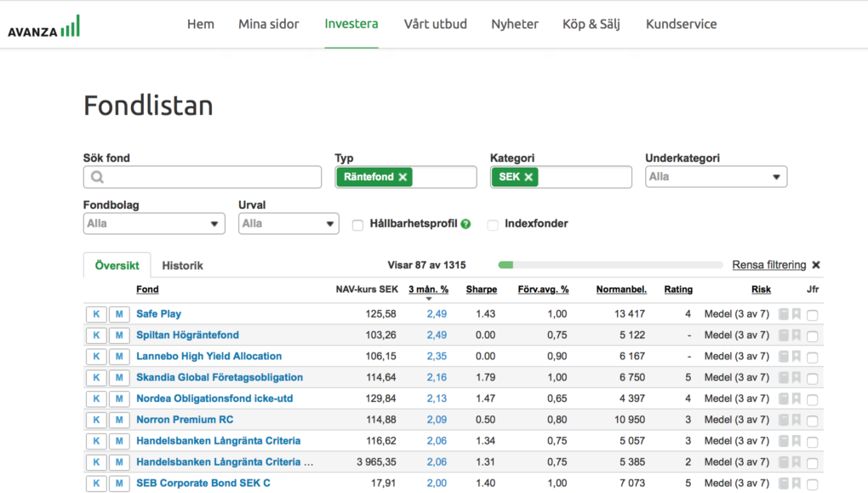Click the bookmark icon for Skandia Global Företagsobligation

coord(797,378)
